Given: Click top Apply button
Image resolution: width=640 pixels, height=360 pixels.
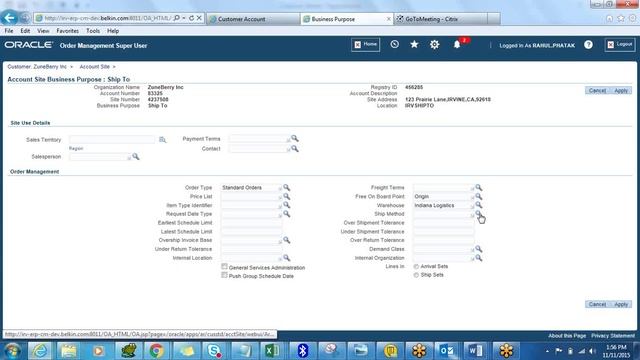Looking at the screenshot, I should coord(621,91).
